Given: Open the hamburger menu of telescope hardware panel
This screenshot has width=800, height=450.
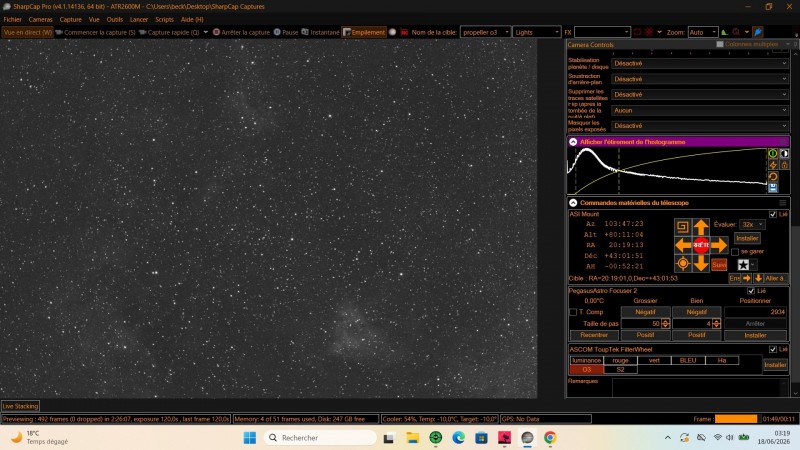Looking at the screenshot, I should point(783,203).
